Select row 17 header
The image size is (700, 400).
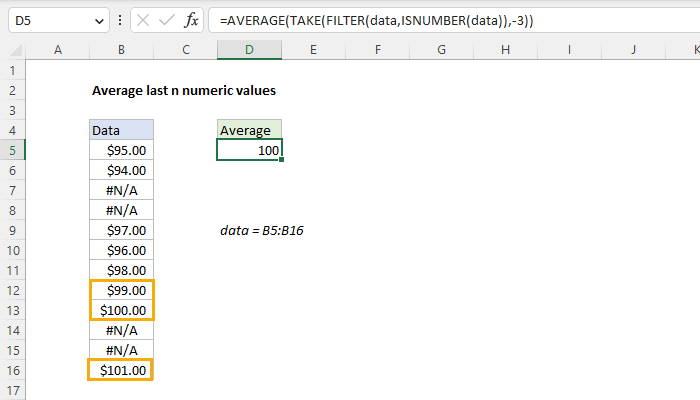[12, 391]
